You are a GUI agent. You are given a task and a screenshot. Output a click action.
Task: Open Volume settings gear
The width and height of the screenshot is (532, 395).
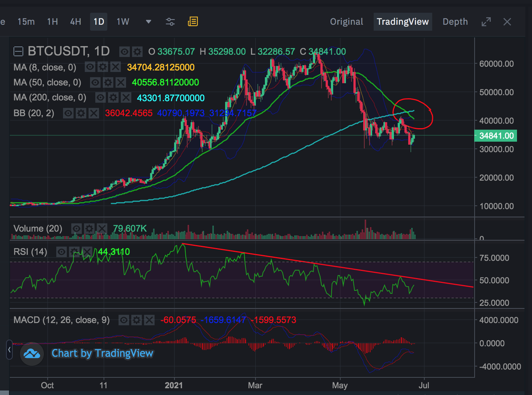pos(89,229)
